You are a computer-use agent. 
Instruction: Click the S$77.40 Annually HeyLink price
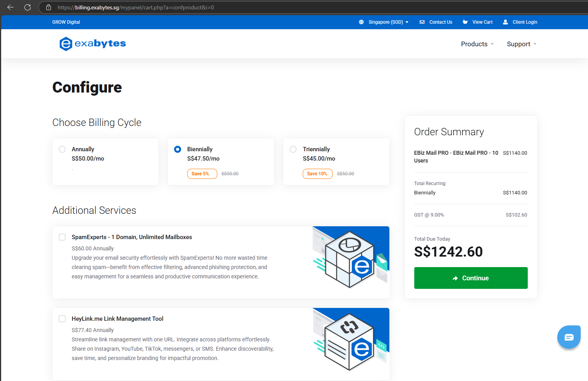[x=92, y=330]
